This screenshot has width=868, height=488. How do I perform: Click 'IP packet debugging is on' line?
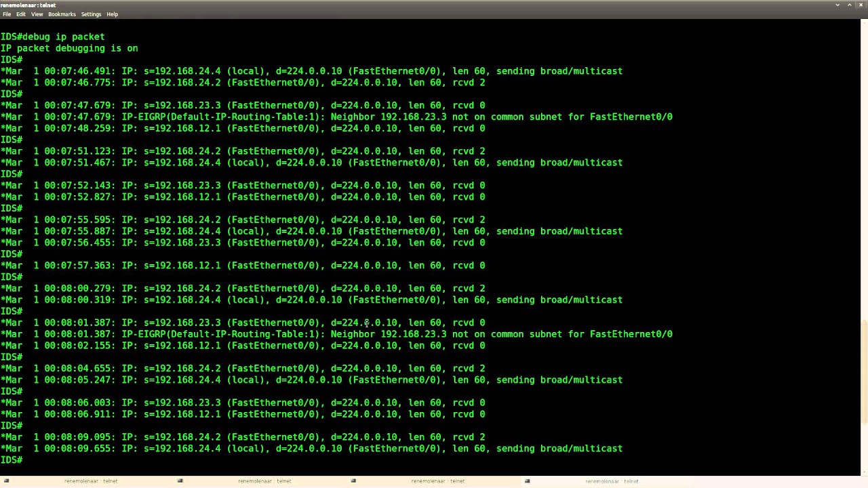point(69,48)
